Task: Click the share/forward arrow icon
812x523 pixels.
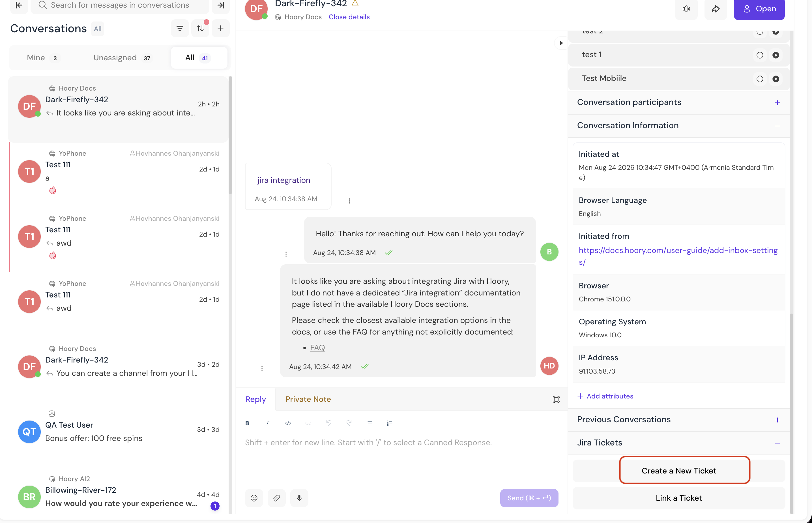Action: click(716, 9)
